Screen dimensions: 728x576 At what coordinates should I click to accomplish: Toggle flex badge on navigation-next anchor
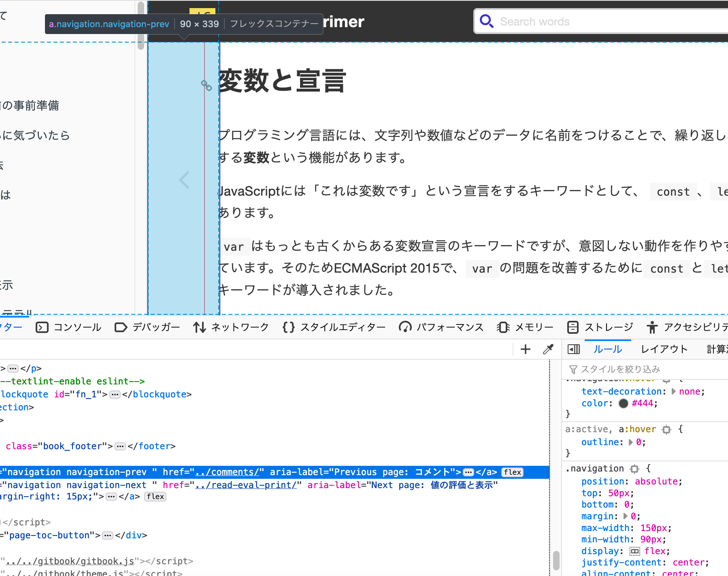click(x=155, y=497)
